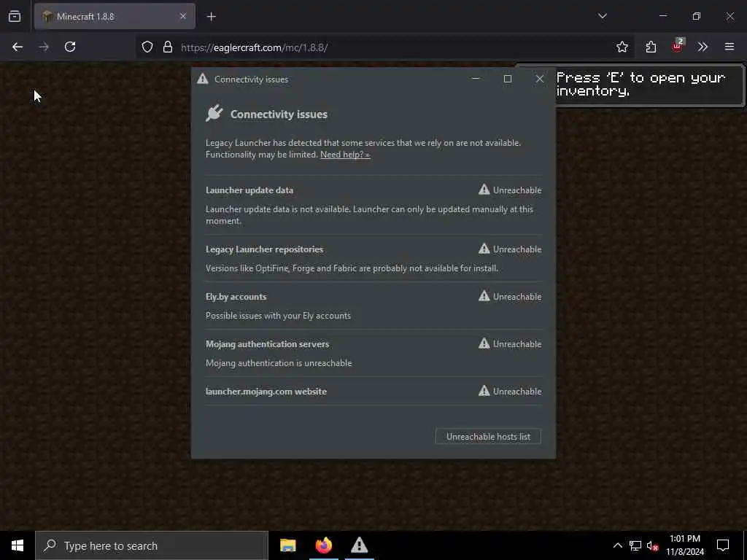Viewport: 747px width, 560px height.
Task: Click Mojang authentication servers Unreachable warning icon
Action: pos(484,343)
